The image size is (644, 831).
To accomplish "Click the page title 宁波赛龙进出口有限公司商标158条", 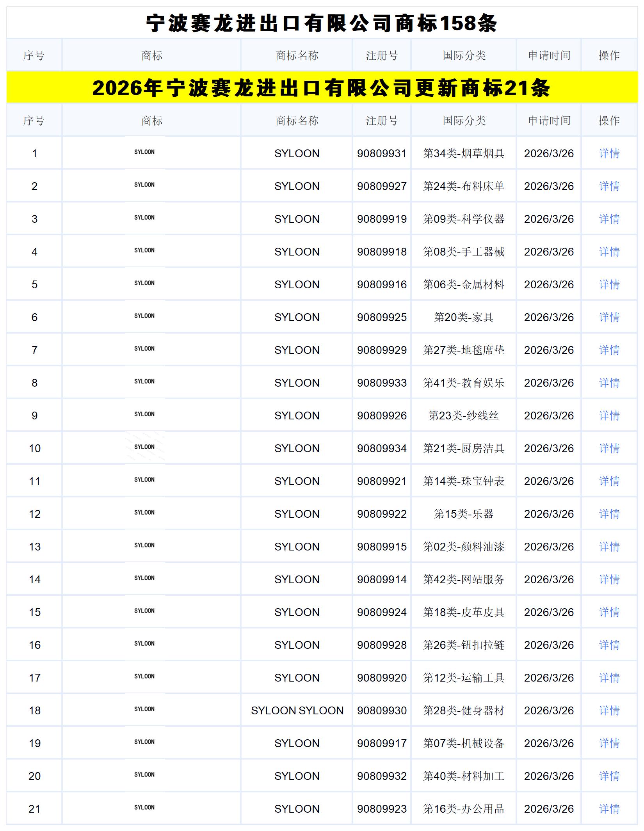I will pyautogui.click(x=322, y=23).
